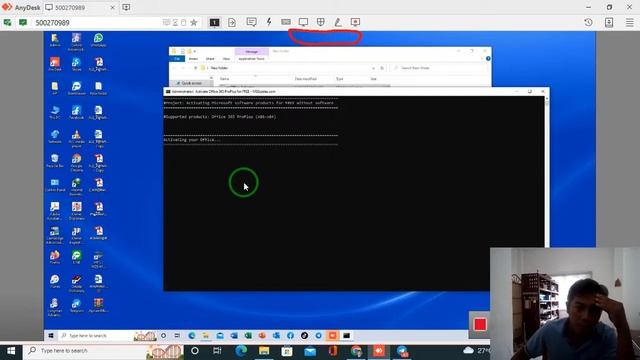This screenshot has width=640, height=360.
Task: Open New folder icon on remote desktop
Action: [98, 88]
